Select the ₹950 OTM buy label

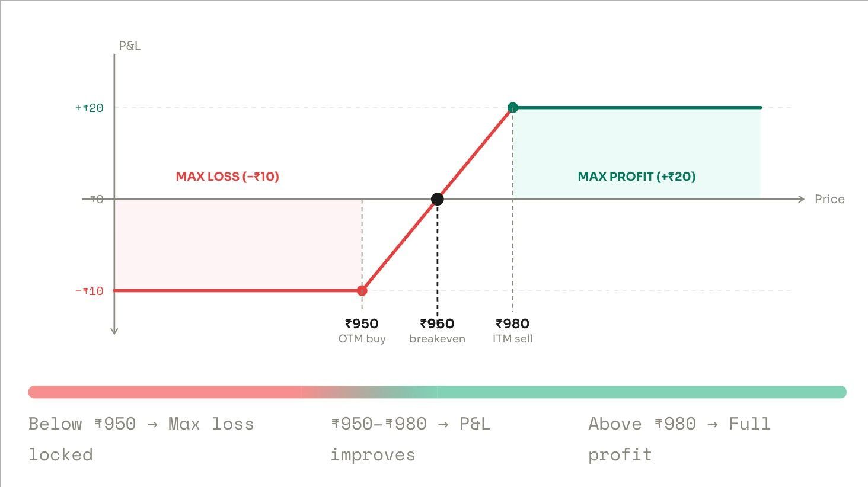click(362, 331)
